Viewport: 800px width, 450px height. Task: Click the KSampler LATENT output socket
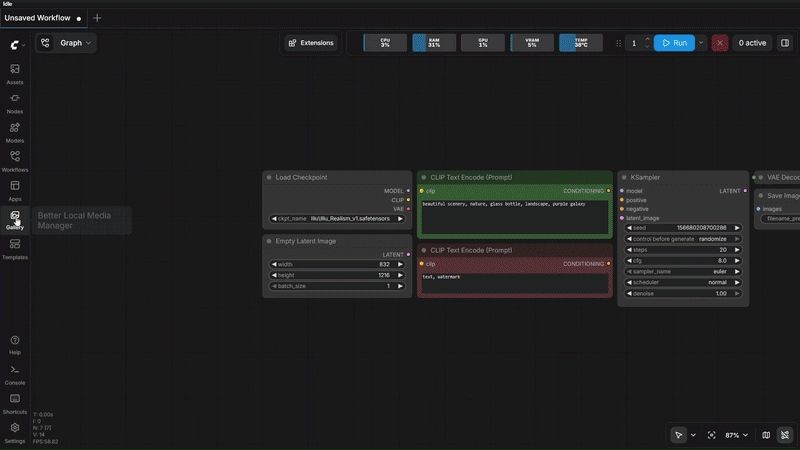pos(745,191)
